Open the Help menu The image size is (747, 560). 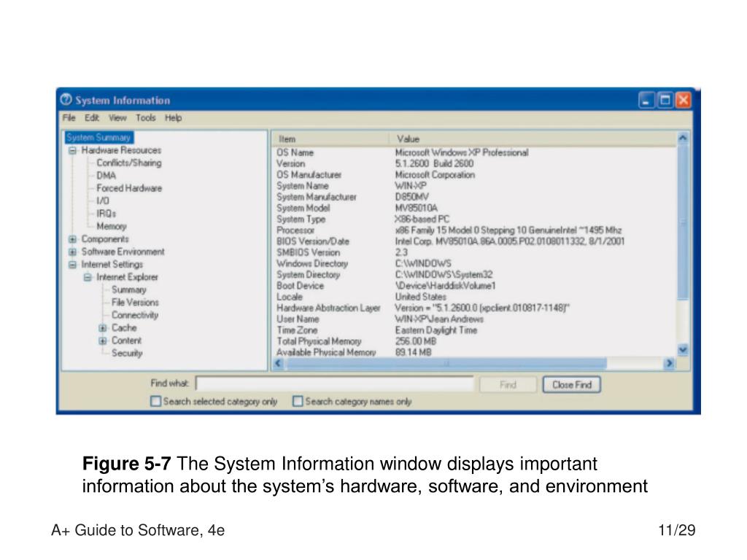pos(173,117)
